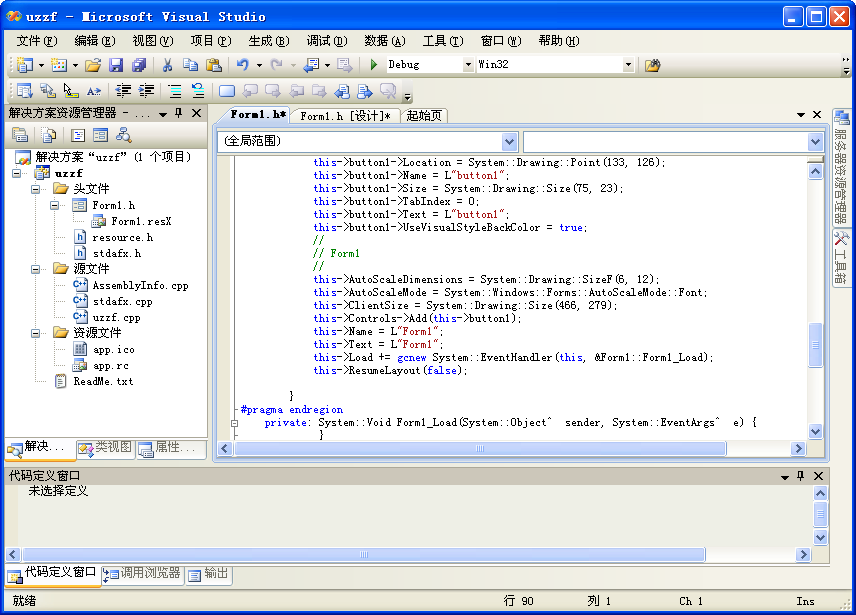Image resolution: width=856 pixels, height=615 pixels.
Task: Undo the last action with the blue arrow
Action: (242, 65)
